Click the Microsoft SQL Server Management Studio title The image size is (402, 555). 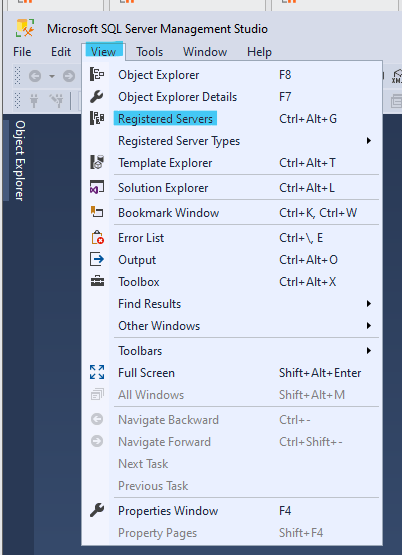(x=157, y=29)
